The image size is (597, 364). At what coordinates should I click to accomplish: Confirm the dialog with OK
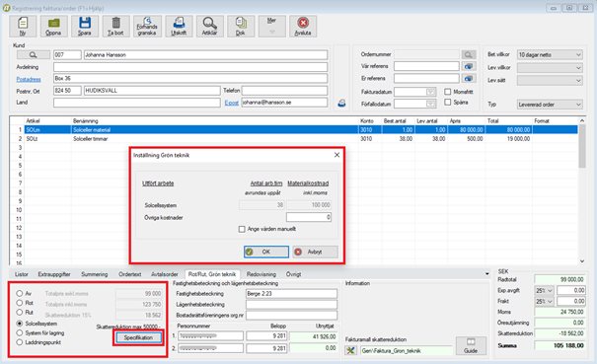[266, 252]
